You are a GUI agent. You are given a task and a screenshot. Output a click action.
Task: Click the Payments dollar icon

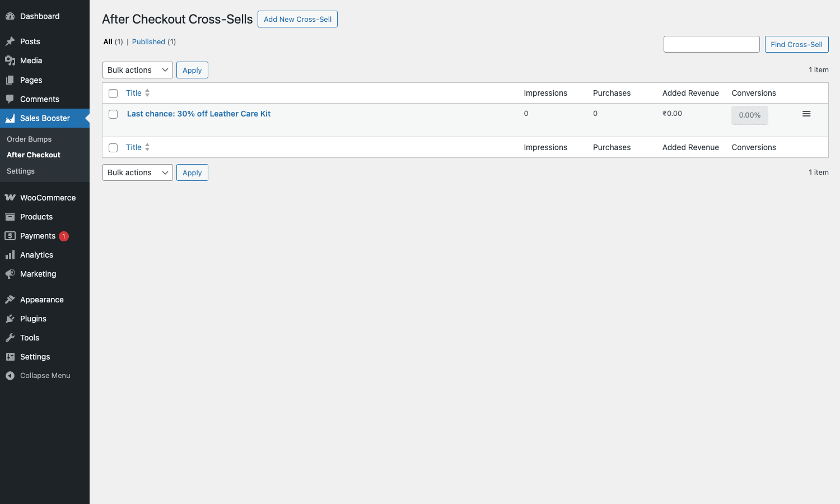tap(10, 236)
